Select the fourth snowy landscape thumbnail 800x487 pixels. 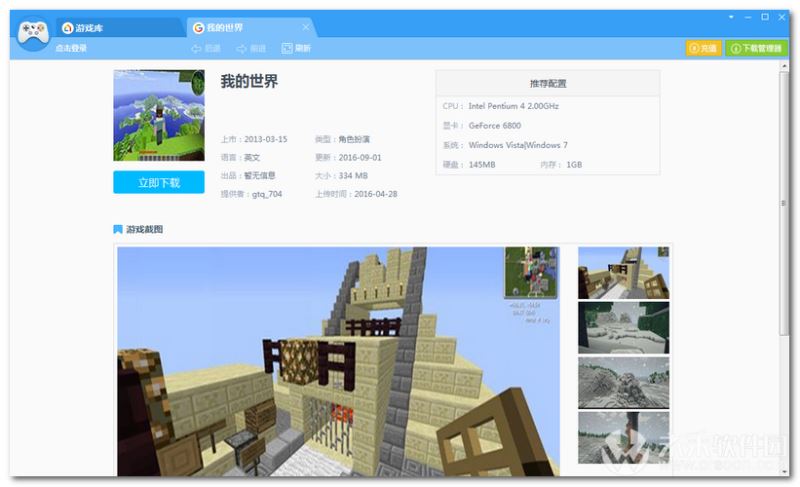point(623,438)
